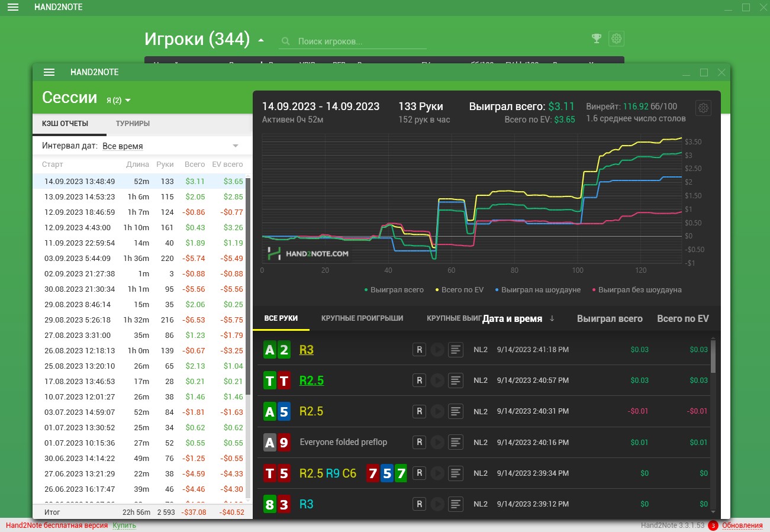Click R button for TT hand

point(419,381)
